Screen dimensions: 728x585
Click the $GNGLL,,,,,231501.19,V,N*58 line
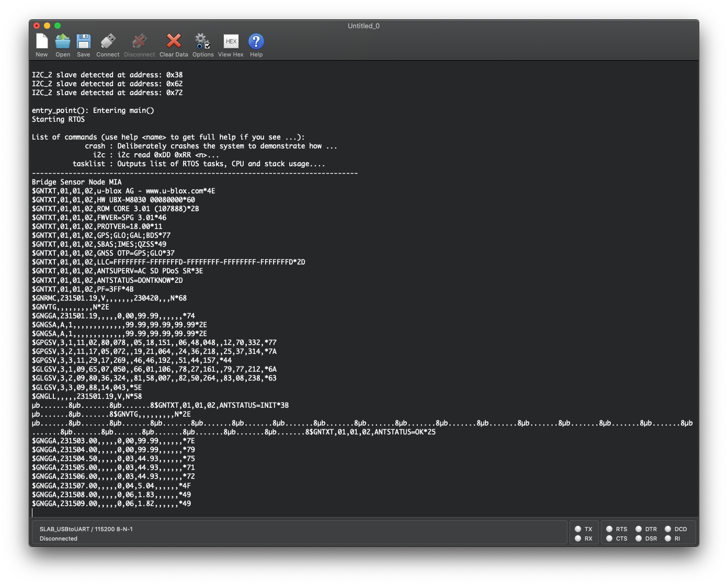pyautogui.click(x=87, y=396)
